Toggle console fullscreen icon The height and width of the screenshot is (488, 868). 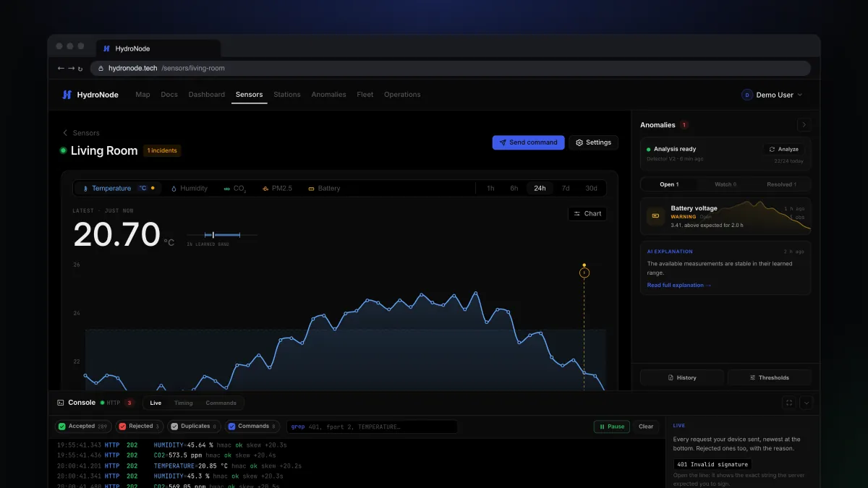[x=789, y=403]
